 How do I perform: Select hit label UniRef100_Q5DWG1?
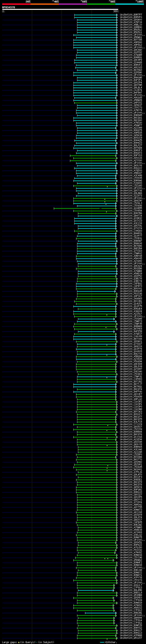click(131, 37)
